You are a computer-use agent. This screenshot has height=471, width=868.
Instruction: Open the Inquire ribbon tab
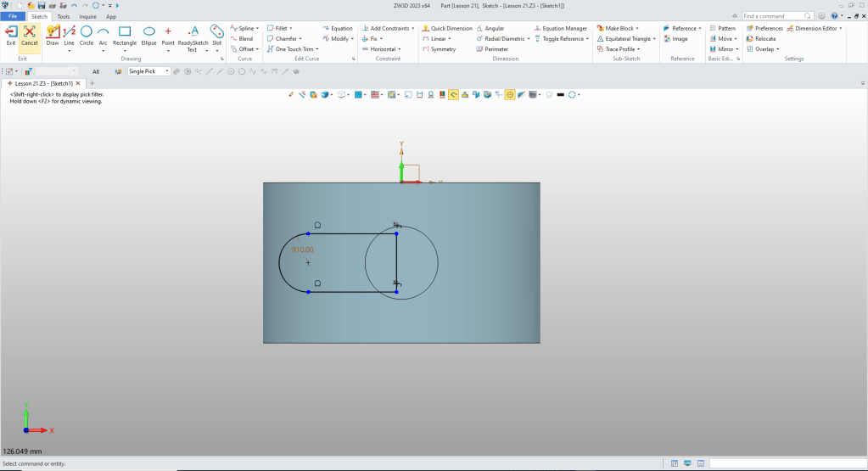point(87,16)
